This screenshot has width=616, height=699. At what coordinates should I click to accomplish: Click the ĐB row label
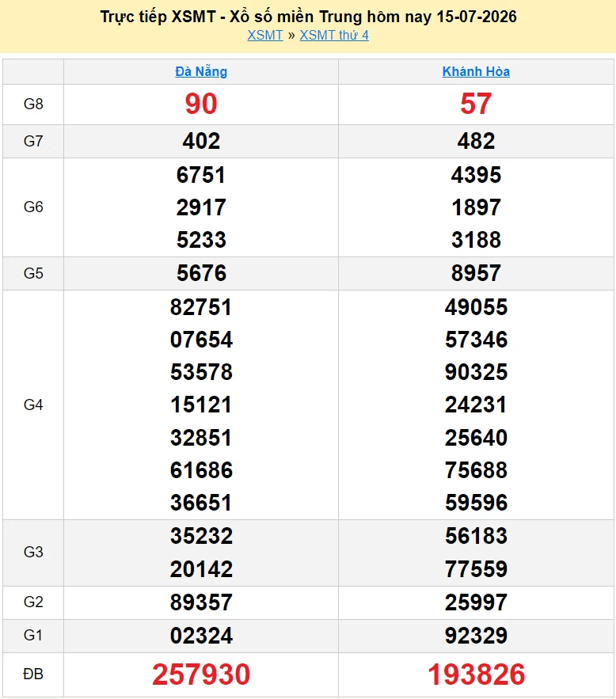[x=33, y=674]
